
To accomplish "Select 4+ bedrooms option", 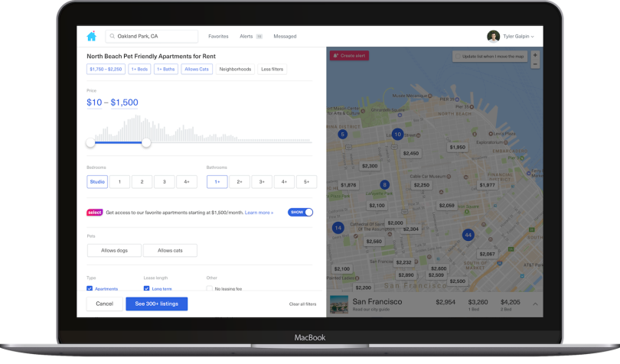I will click(187, 182).
